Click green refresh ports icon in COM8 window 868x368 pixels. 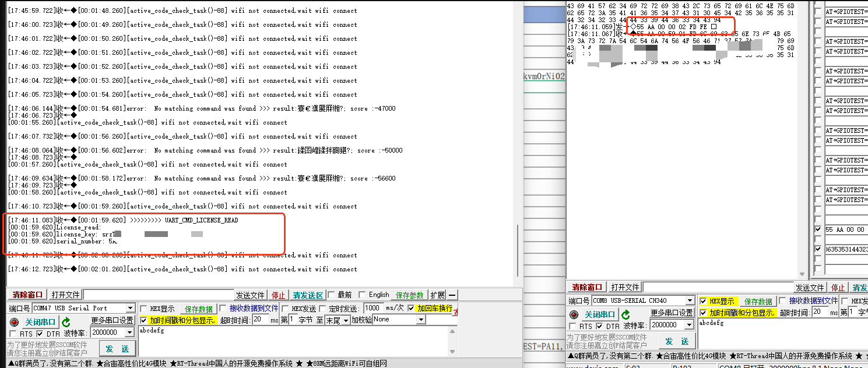tap(626, 315)
